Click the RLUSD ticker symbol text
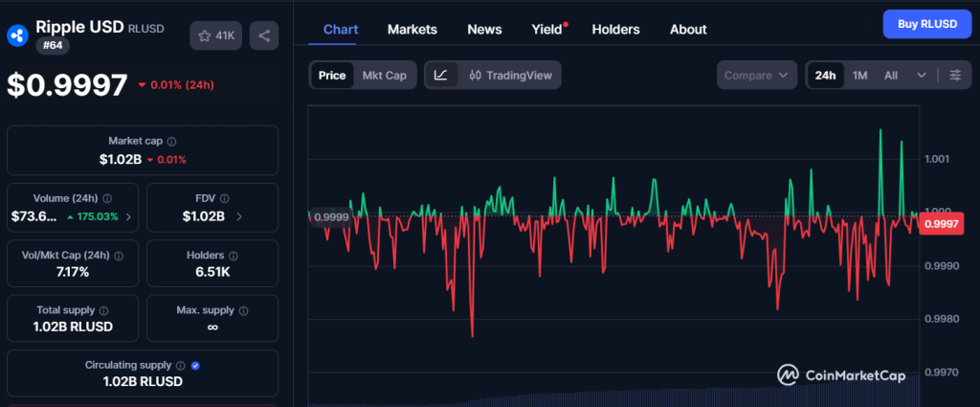 click(145, 29)
